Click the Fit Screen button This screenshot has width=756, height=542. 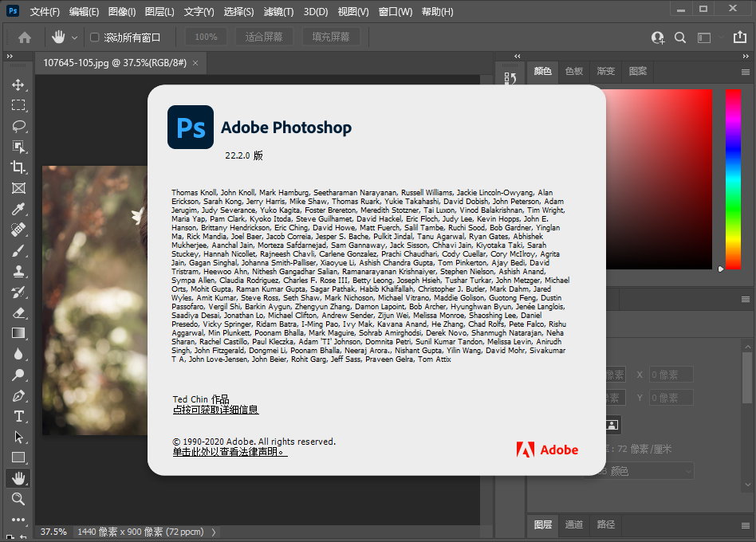tap(264, 37)
